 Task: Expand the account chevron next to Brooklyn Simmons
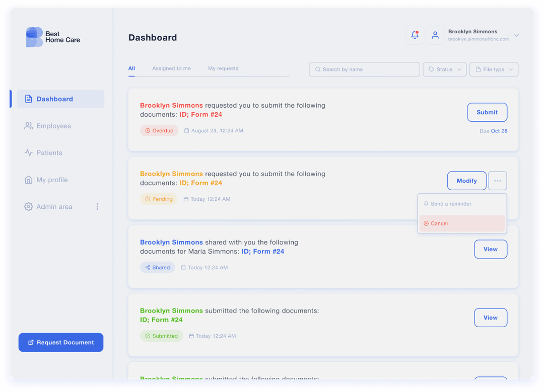(x=516, y=35)
